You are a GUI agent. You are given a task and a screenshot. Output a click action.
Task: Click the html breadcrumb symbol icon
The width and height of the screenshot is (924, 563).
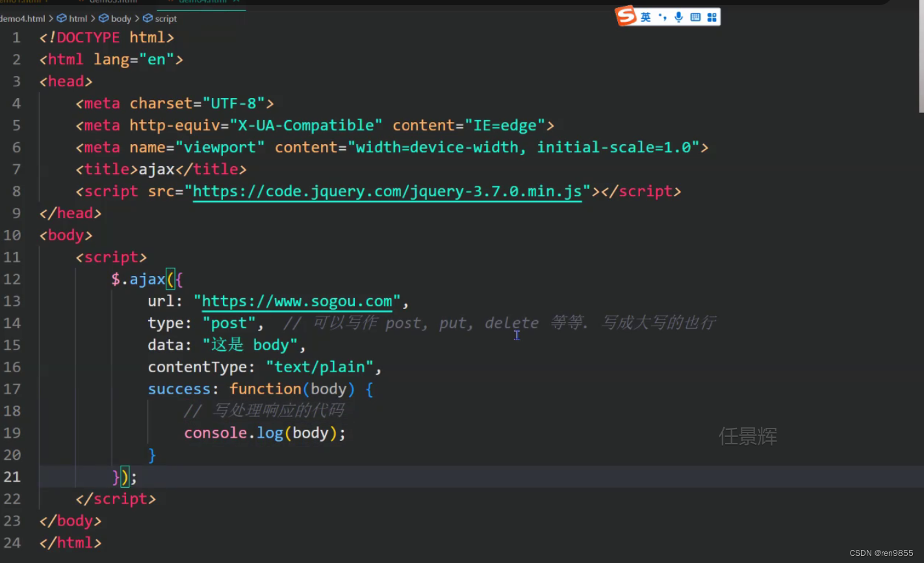point(62,19)
